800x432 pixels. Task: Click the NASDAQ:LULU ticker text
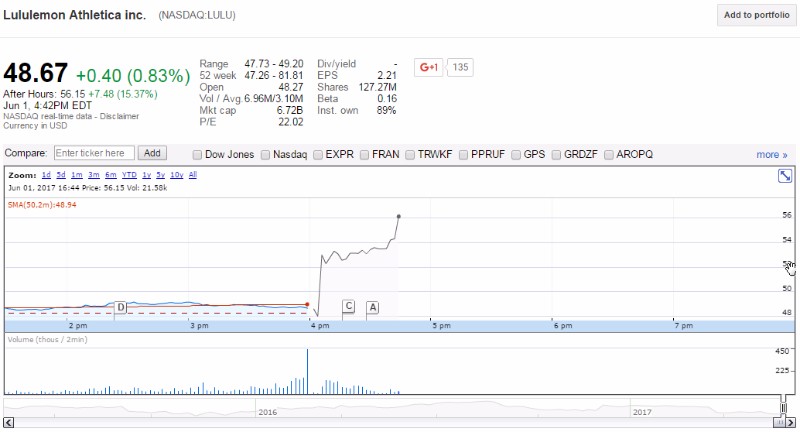pos(197,15)
